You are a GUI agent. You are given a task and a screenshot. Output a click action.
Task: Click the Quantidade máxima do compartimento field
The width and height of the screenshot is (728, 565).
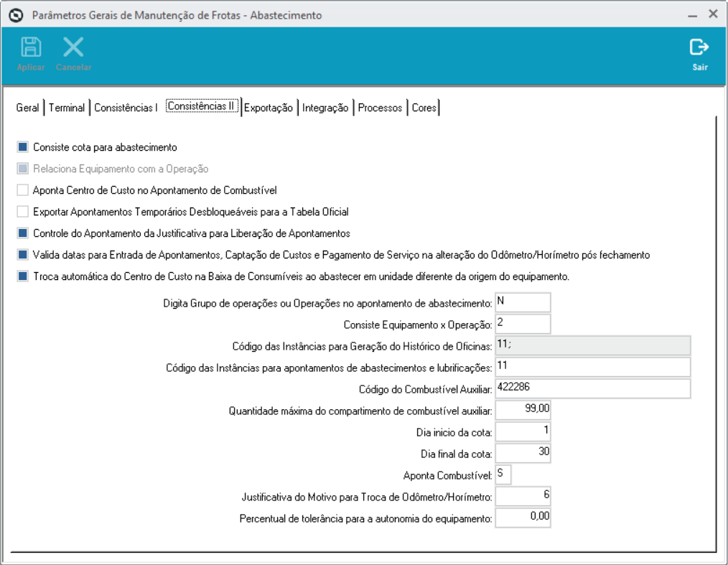click(x=523, y=410)
